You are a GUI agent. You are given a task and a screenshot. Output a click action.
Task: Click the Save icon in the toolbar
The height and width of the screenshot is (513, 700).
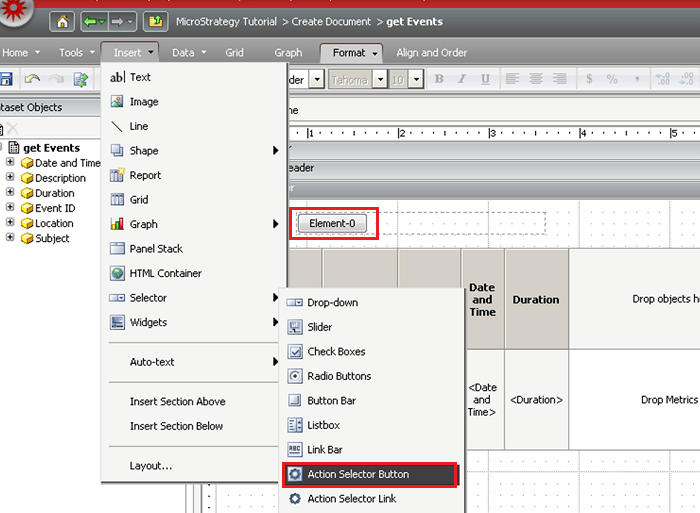6,79
